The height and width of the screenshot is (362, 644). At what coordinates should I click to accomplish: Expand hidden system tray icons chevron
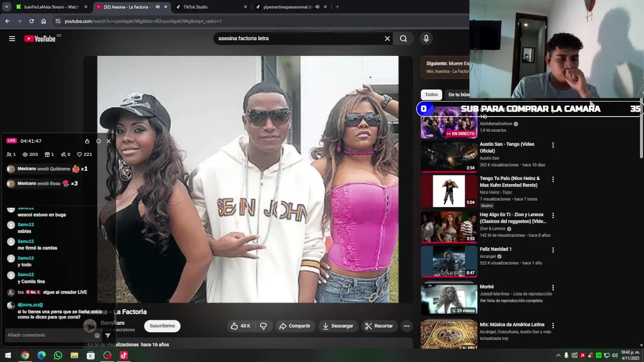point(558,355)
